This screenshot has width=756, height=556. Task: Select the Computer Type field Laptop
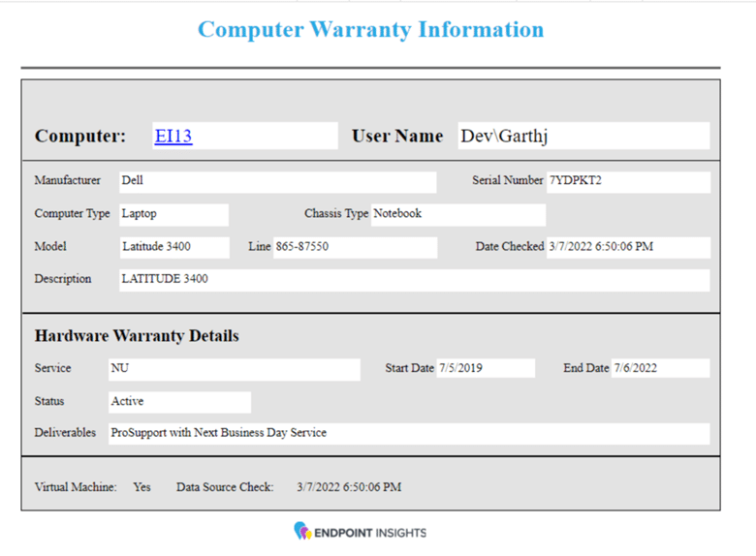coord(173,214)
